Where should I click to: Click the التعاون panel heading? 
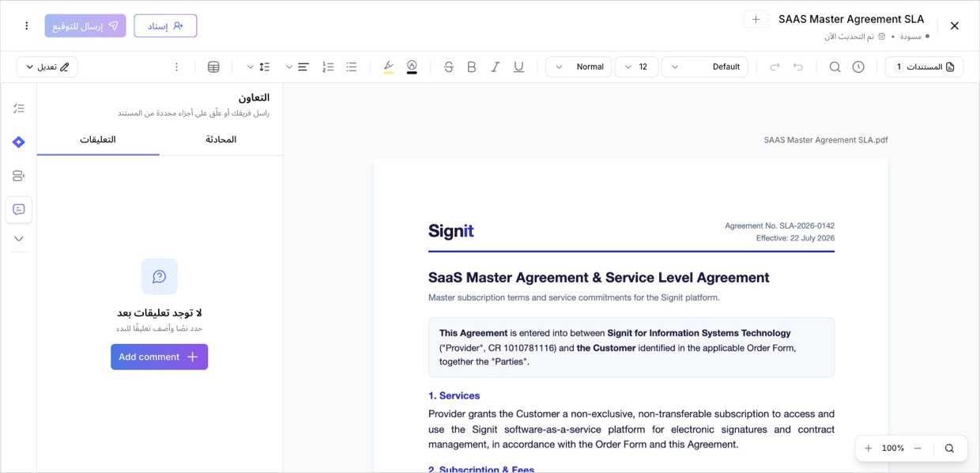(254, 97)
